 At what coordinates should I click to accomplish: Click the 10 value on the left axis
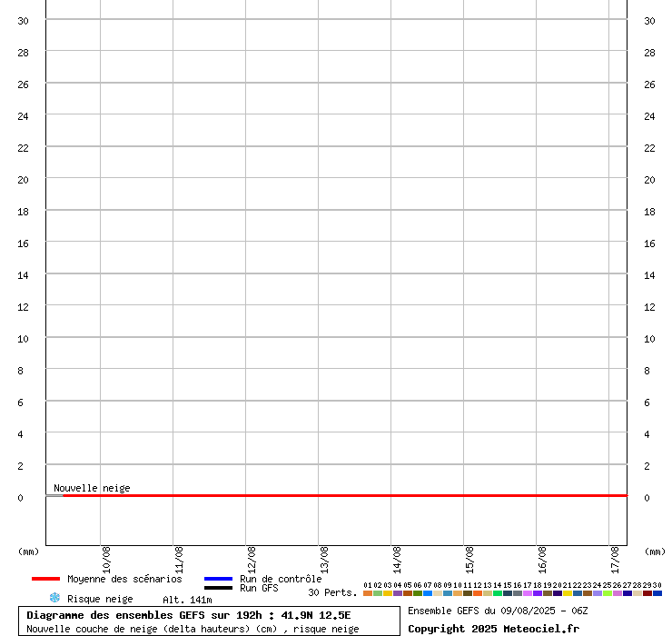[23, 339]
